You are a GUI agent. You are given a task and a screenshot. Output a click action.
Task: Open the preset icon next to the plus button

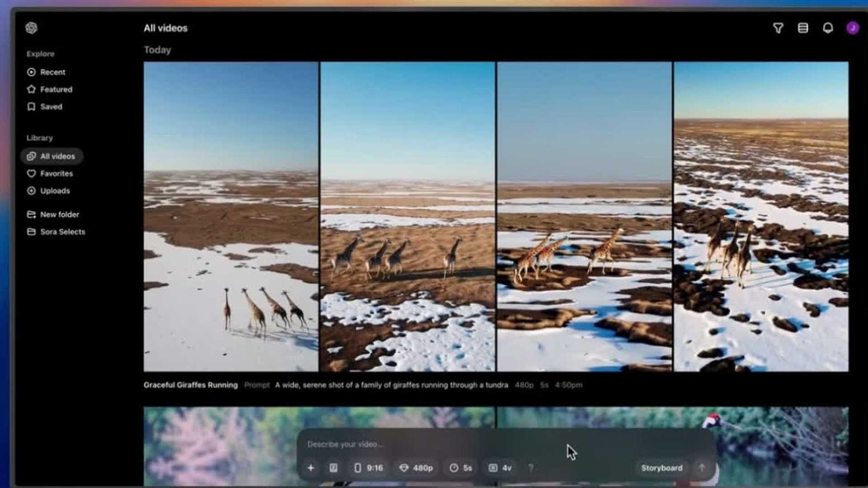click(x=334, y=468)
